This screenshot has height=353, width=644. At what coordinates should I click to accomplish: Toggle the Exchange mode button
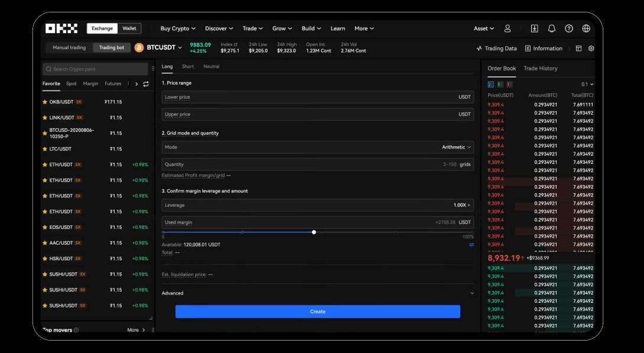pyautogui.click(x=101, y=28)
